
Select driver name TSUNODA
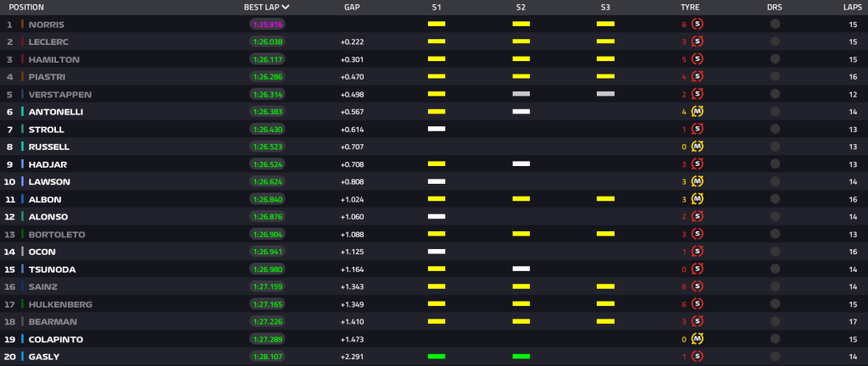click(52, 269)
